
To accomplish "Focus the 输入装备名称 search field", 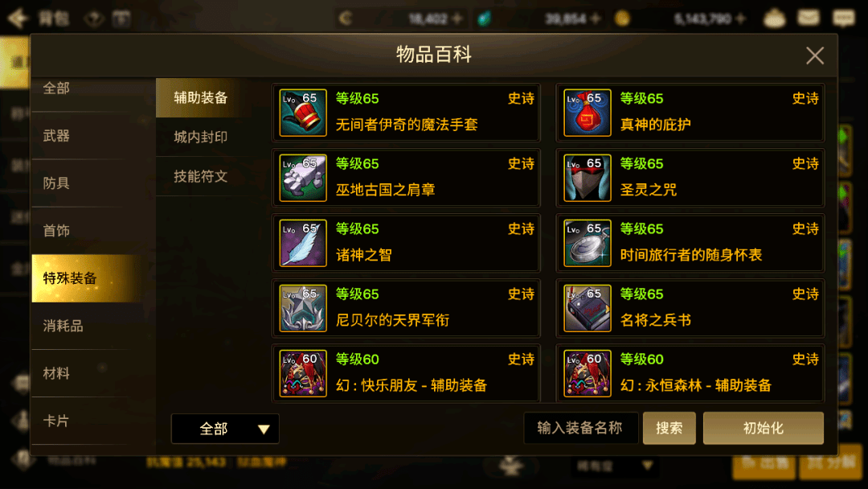I will point(581,428).
